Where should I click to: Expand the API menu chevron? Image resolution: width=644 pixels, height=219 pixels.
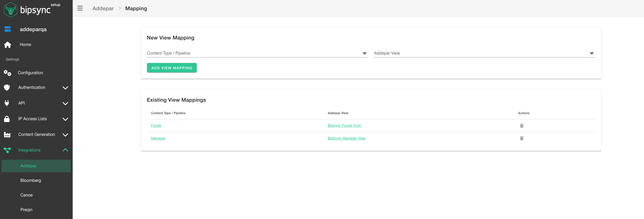pos(65,103)
